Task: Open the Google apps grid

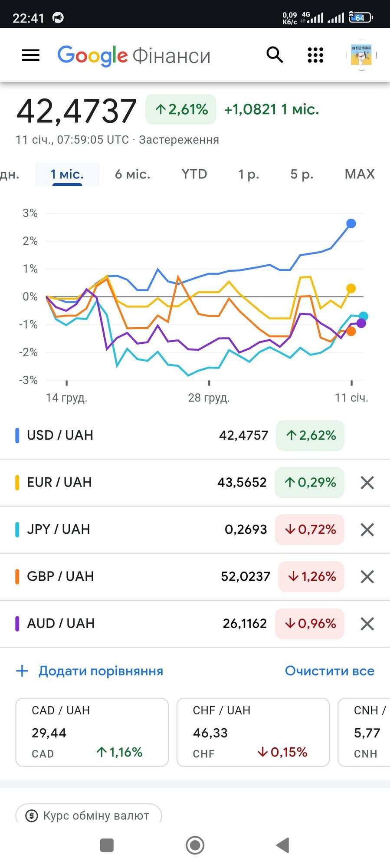Action: (315, 55)
